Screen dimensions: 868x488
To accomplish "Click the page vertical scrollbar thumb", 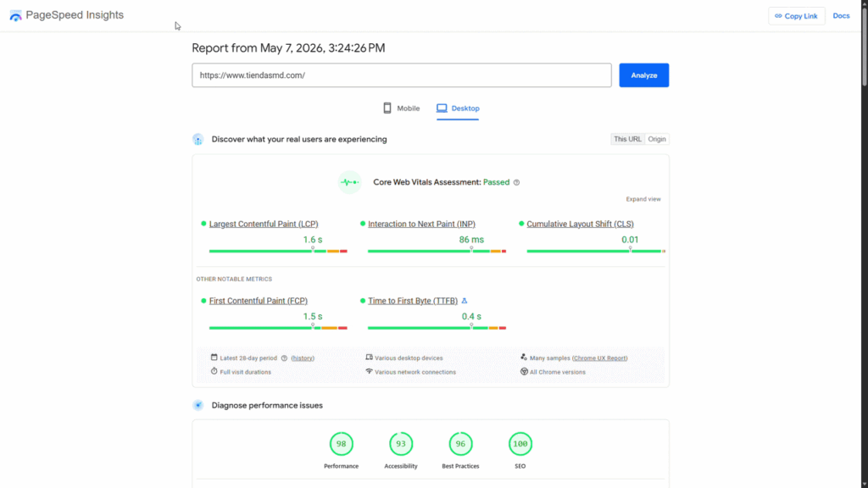I will 864,47.
